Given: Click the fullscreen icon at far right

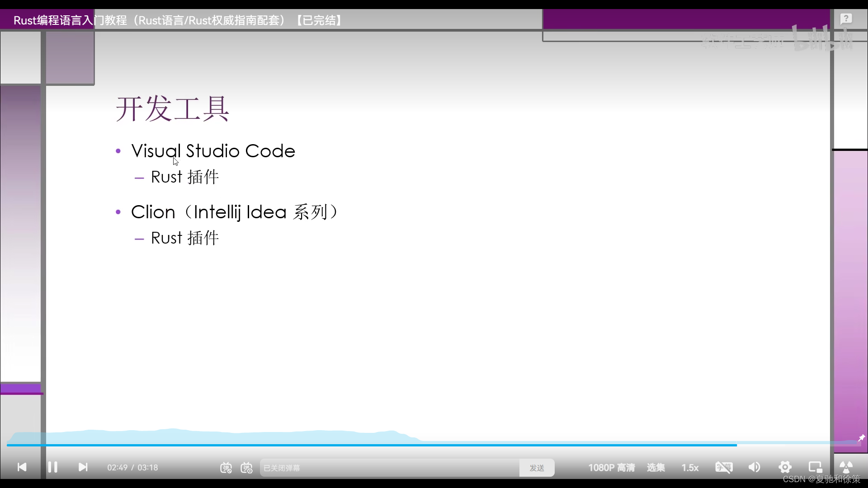Looking at the screenshot, I should [846, 467].
